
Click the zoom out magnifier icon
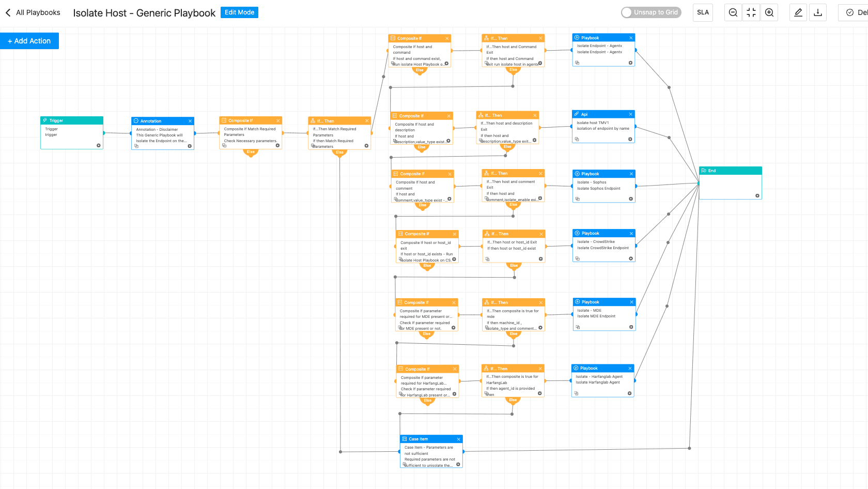733,12
